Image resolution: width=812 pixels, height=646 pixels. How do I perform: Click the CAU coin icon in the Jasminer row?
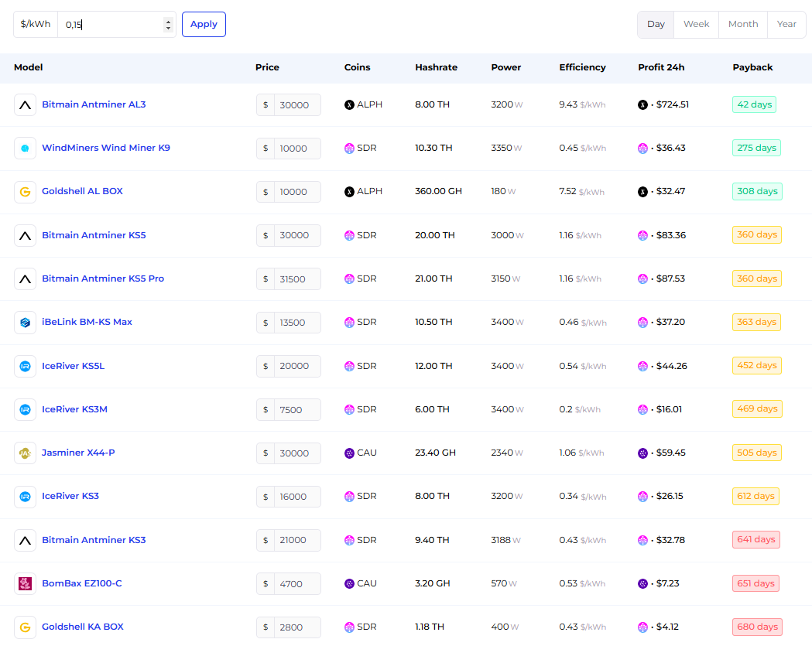click(x=349, y=453)
